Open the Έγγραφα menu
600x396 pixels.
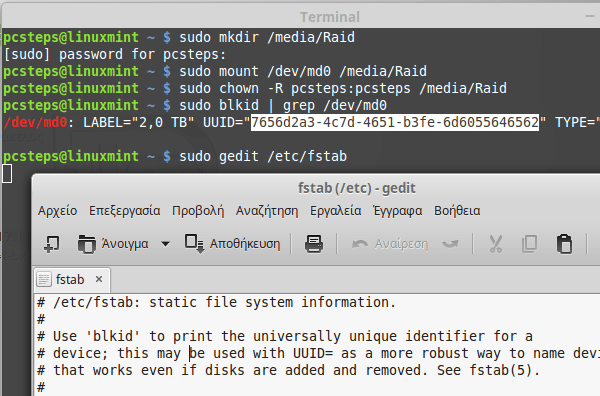point(398,211)
